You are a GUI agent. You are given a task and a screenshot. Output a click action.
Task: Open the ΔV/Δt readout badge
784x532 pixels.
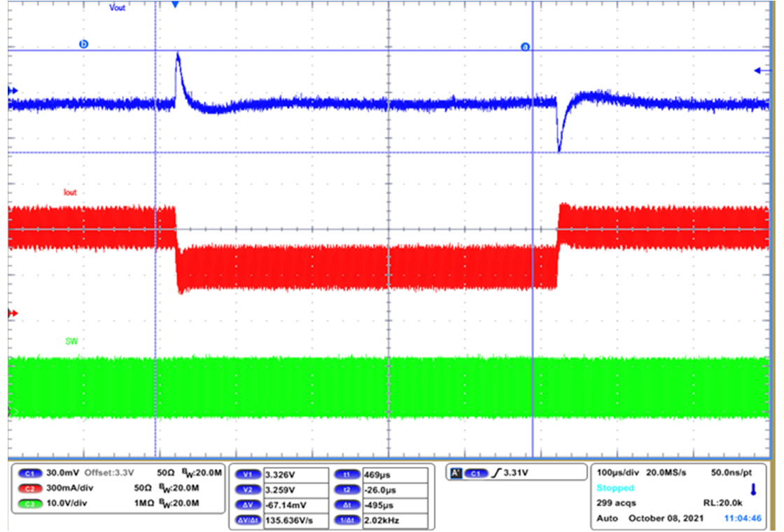pyautogui.click(x=250, y=519)
